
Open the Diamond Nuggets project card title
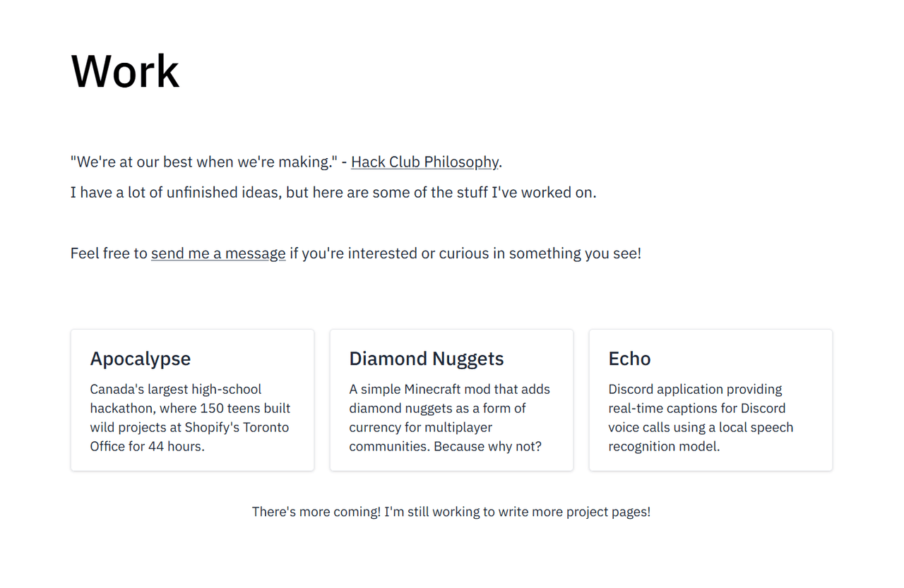[427, 359]
